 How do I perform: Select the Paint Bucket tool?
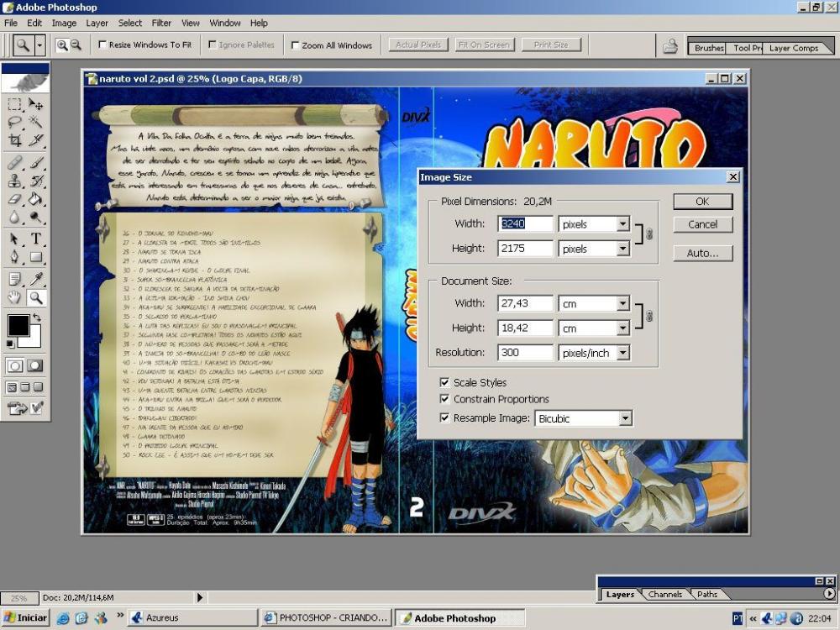point(36,199)
